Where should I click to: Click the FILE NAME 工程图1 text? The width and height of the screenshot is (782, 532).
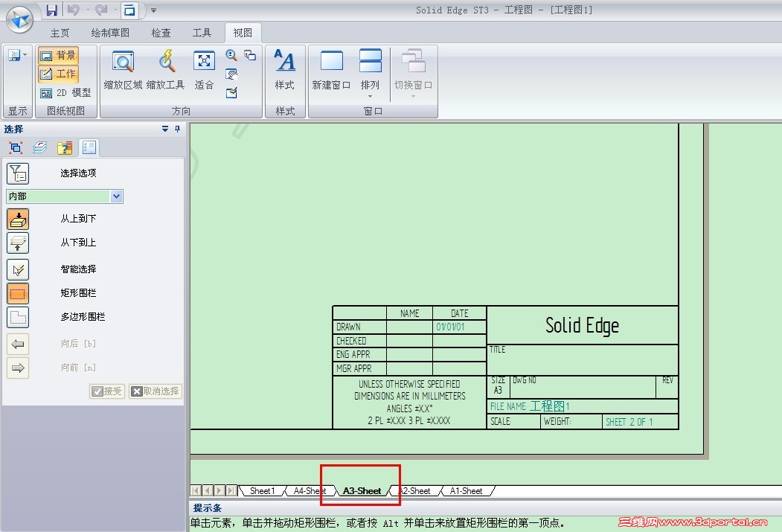530,406
